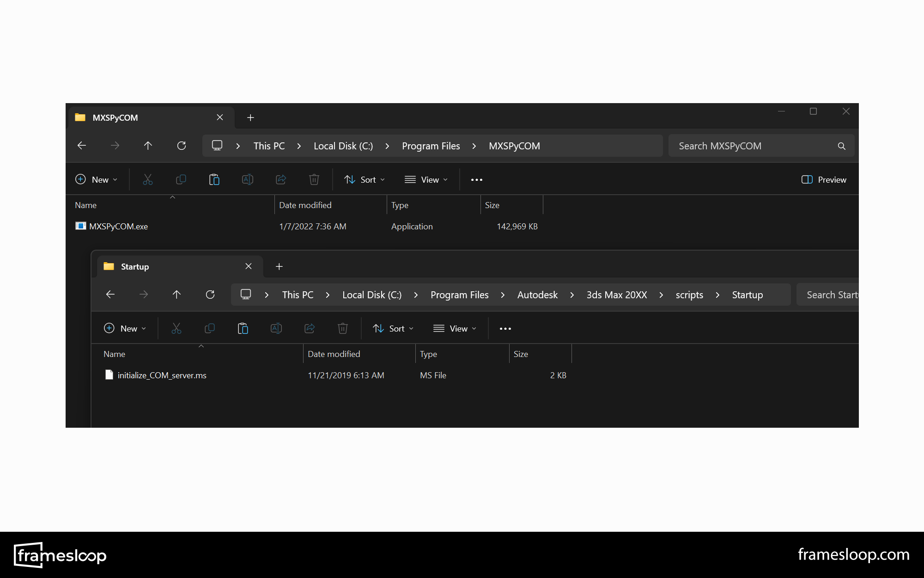Expand chevron after Local Disk (C:) in Startup path
924x578 pixels.
pos(416,295)
